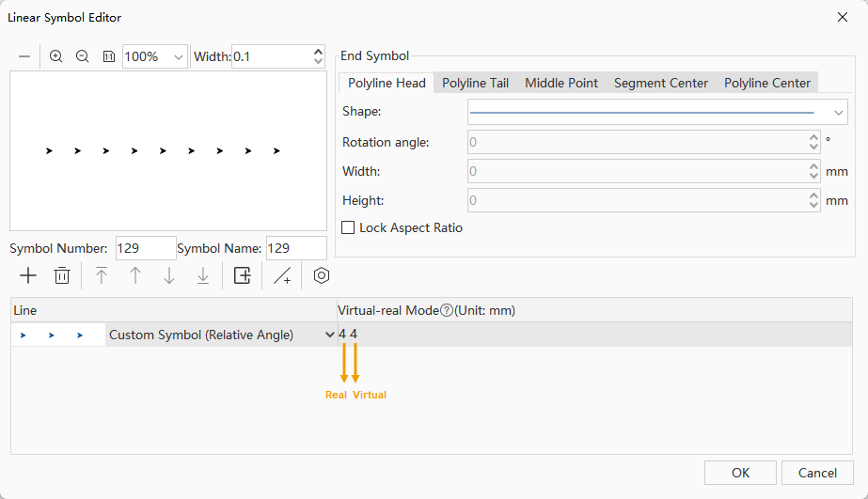Expand the Shape dropdown list
868x499 pixels.
840,112
